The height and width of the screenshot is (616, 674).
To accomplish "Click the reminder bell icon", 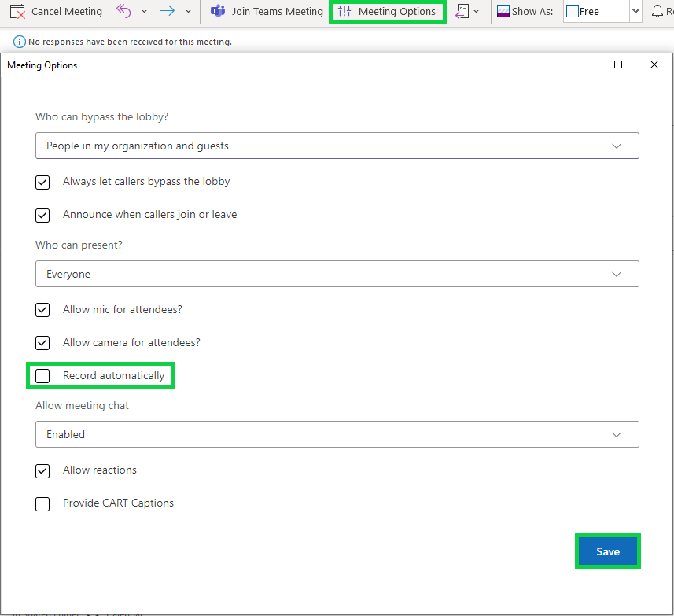I will (x=657, y=11).
